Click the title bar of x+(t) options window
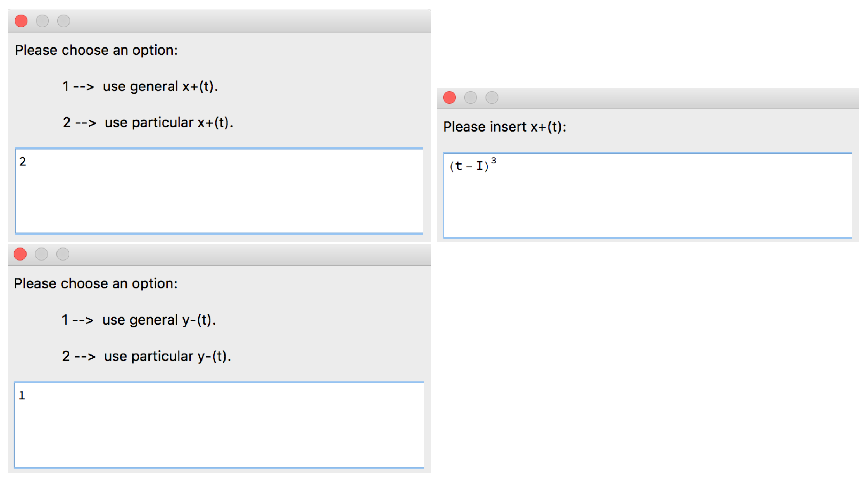868x479 pixels. (236, 21)
